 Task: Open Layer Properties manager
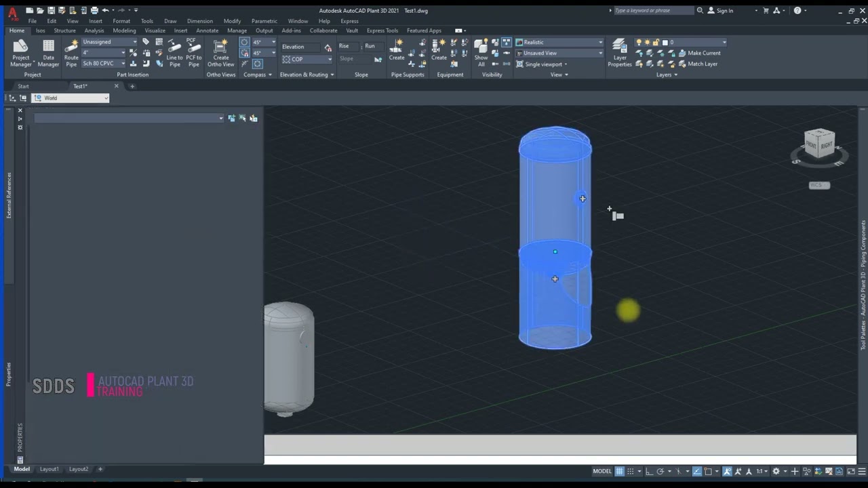point(619,53)
